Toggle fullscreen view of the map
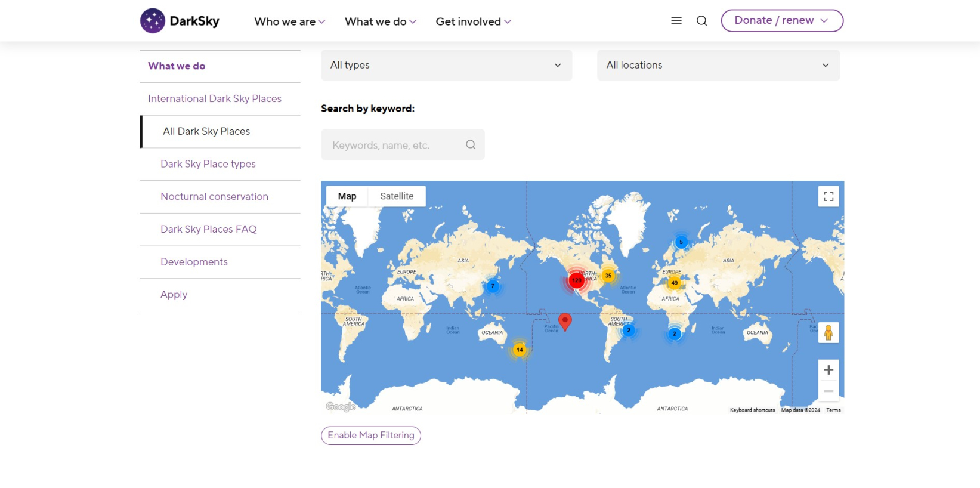Screen dimensions: 980x488 tap(828, 196)
